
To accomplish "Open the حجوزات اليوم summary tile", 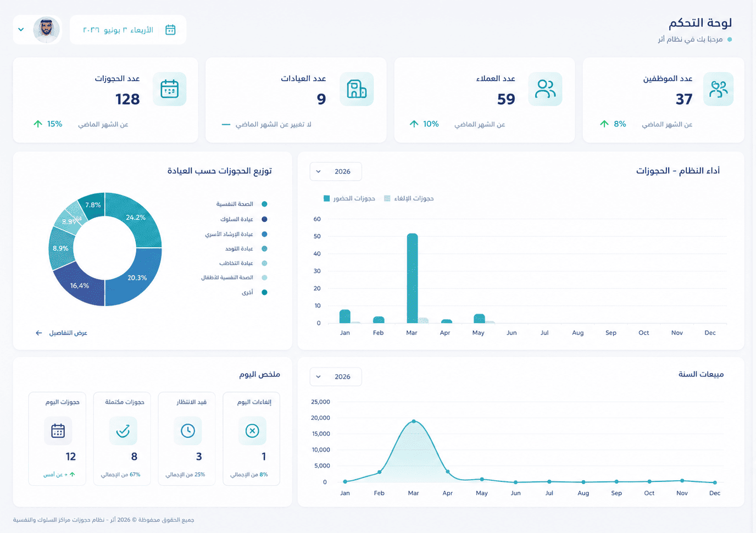I will pos(57,438).
